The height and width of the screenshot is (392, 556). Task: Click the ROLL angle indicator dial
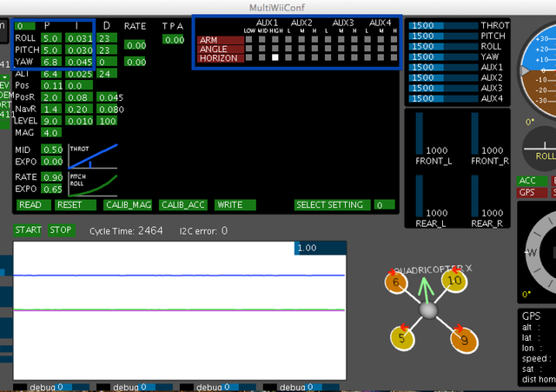click(x=540, y=149)
